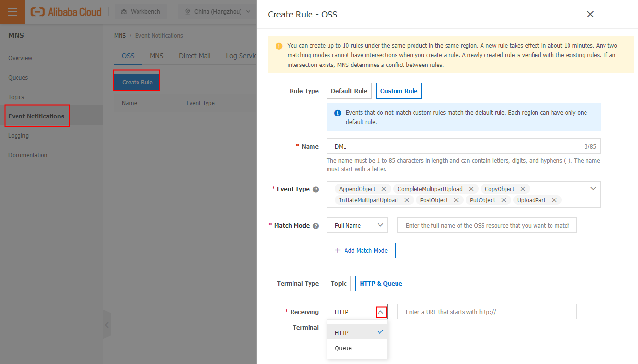638x364 pixels.
Task: Choose HTTP & Queue terminal type
Action: click(x=381, y=283)
